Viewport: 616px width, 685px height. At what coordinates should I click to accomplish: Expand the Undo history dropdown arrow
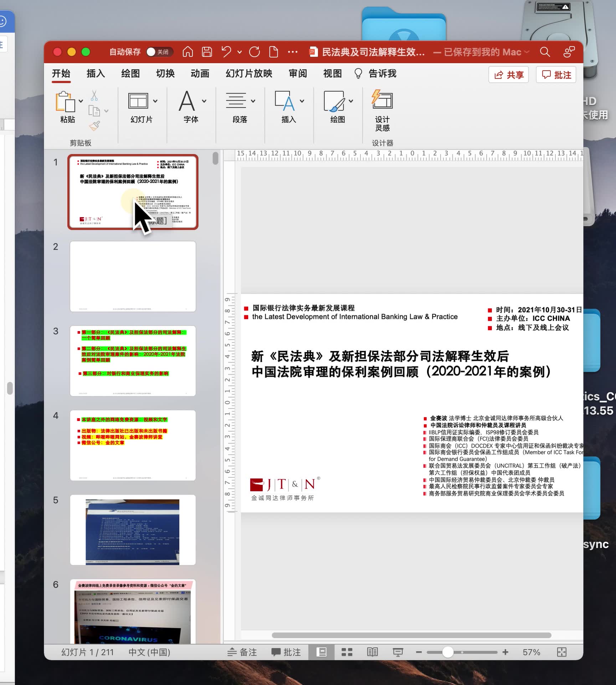(x=240, y=52)
